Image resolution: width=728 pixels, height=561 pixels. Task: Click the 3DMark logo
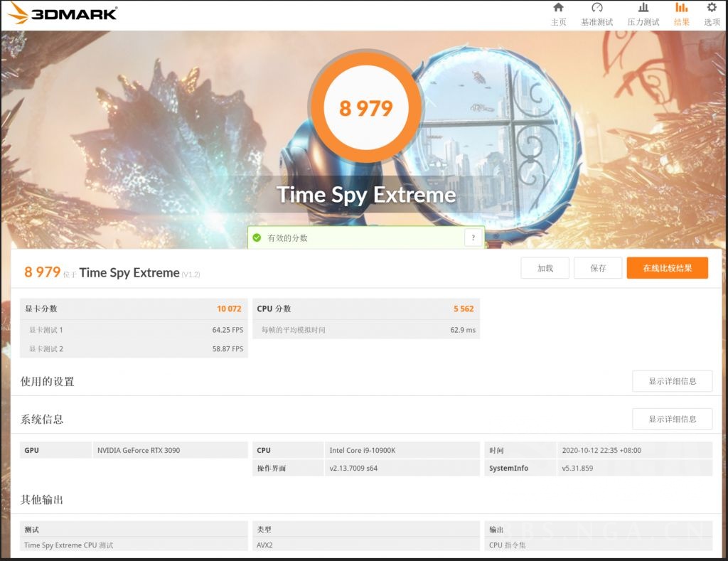(62, 13)
